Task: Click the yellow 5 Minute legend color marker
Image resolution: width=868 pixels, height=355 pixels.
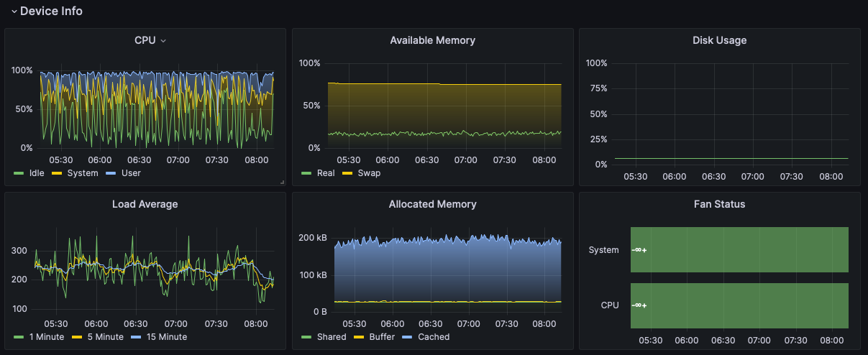Action: (74, 337)
